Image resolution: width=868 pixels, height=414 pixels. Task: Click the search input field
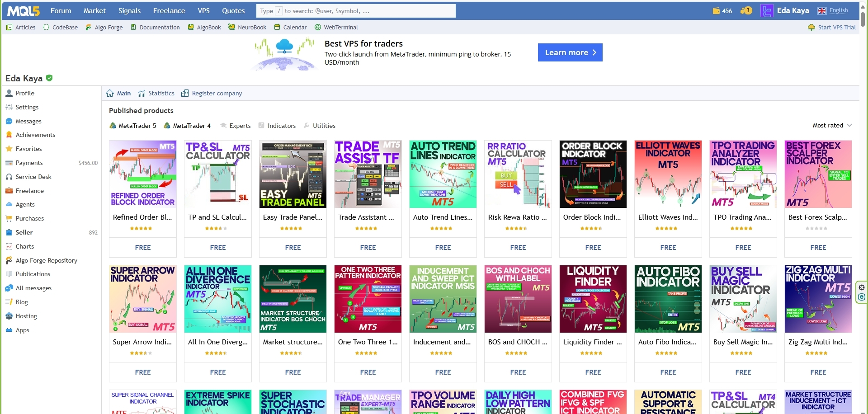(356, 10)
